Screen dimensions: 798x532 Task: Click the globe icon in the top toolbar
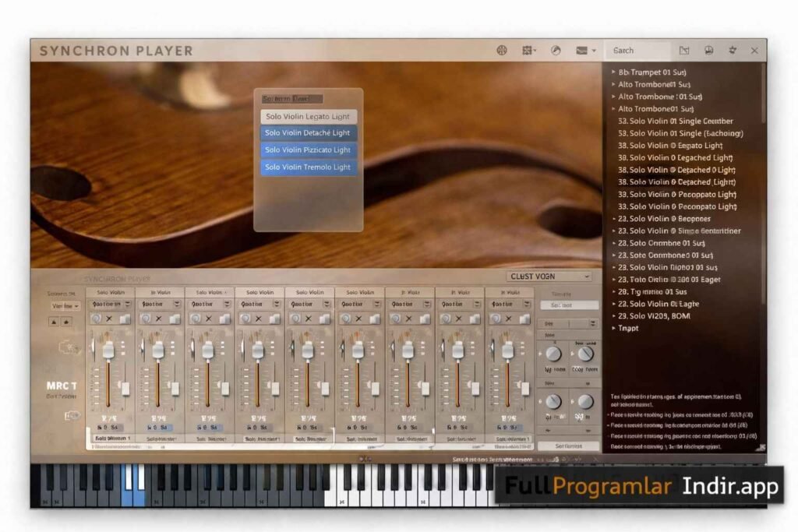tap(502, 51)
